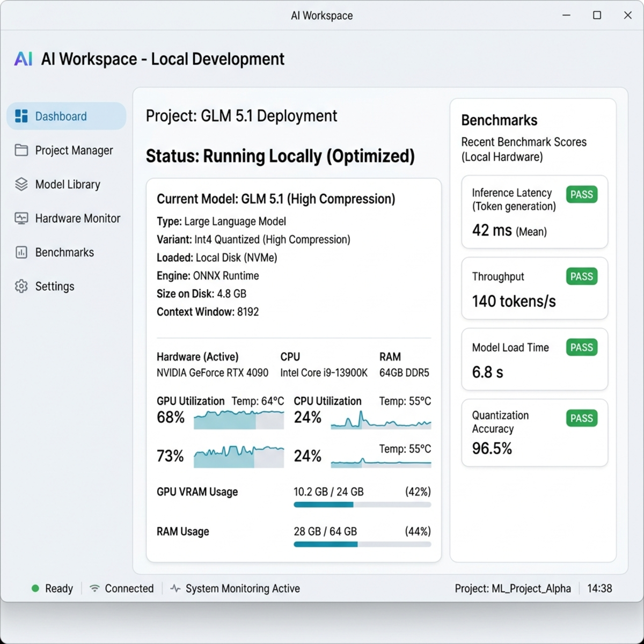The width and height of the screenshot is (644, 644).
Task: Click the Dashboard grid icon
Action: click(x=21, y=116)
